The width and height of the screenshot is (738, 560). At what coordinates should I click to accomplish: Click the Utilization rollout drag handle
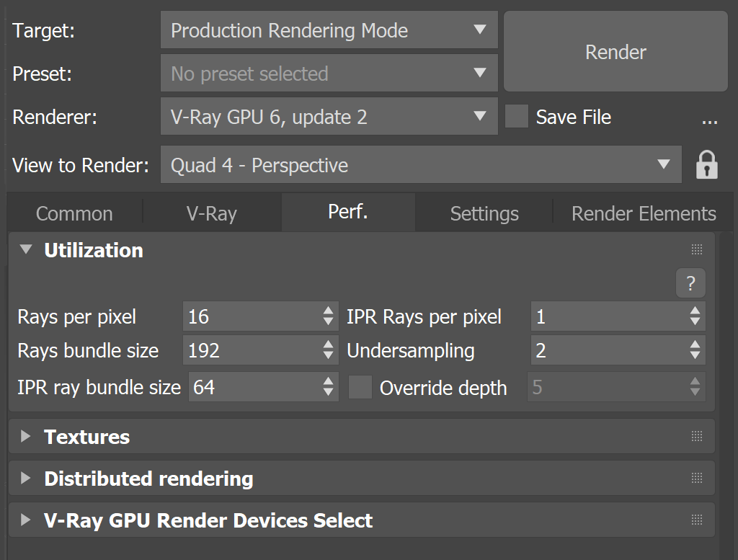tap(697, 249)
